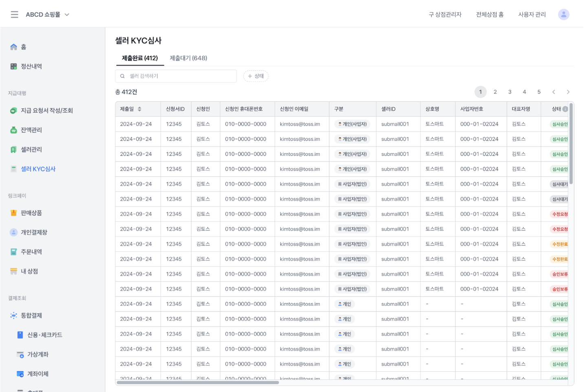The height and width of the screenshot is (392, 585).
Task: Click the user profile avatar icon
Action: coord(563,15)
